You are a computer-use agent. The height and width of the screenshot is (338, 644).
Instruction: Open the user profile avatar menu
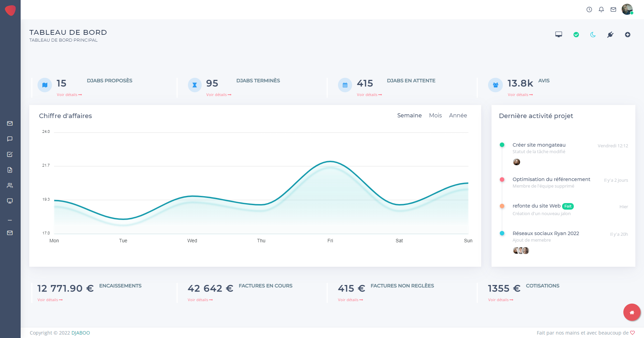[627, 9]
